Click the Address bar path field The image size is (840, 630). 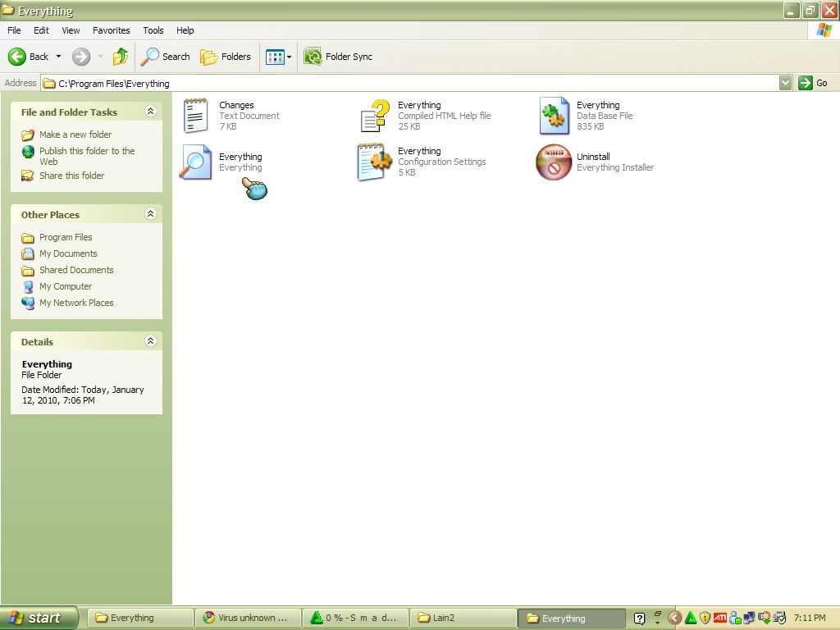pos(410,83)
